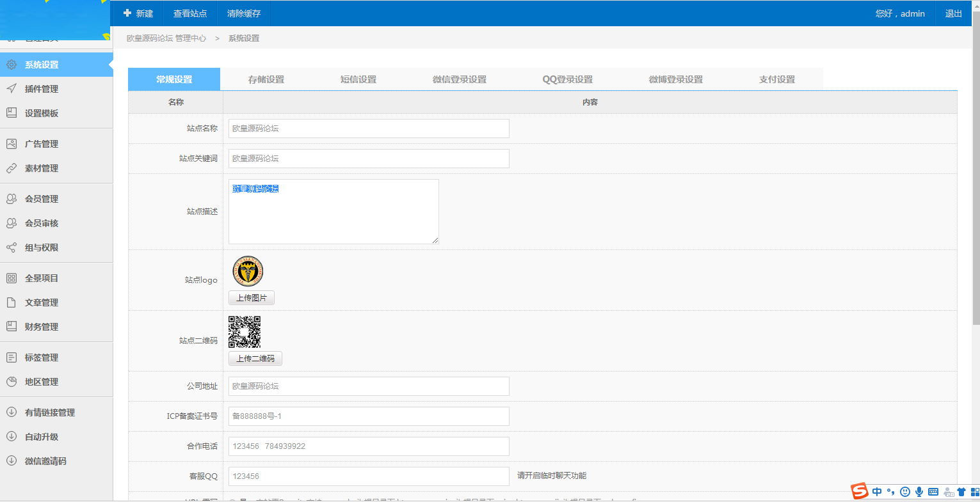Click 退出 to log out
Image resolution: width=980 pixels, height=502 pixels.
(x=954, y=13)
